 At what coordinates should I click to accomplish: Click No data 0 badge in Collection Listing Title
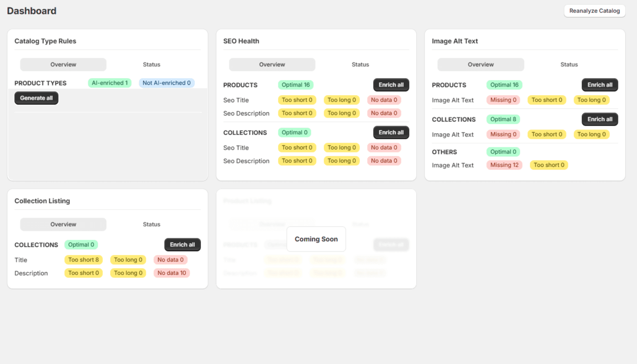(x=171, y=260)
